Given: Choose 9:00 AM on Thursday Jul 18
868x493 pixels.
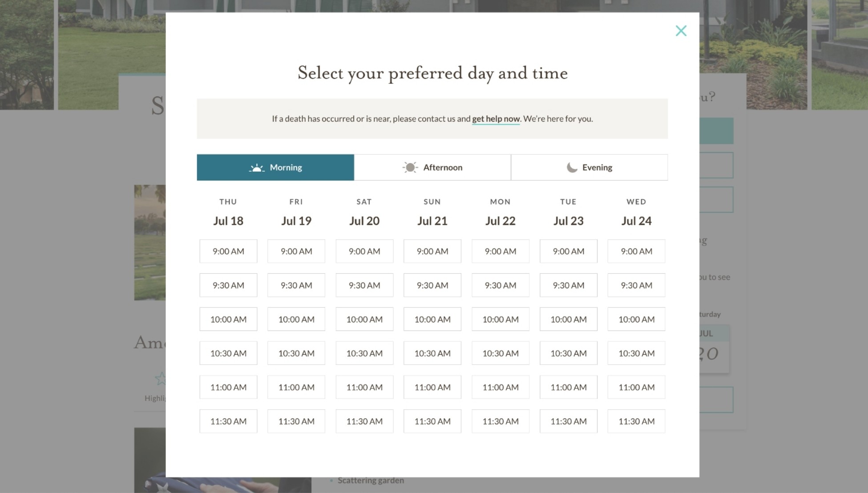Looking at the screenshot, I should [x=228, y=251].
